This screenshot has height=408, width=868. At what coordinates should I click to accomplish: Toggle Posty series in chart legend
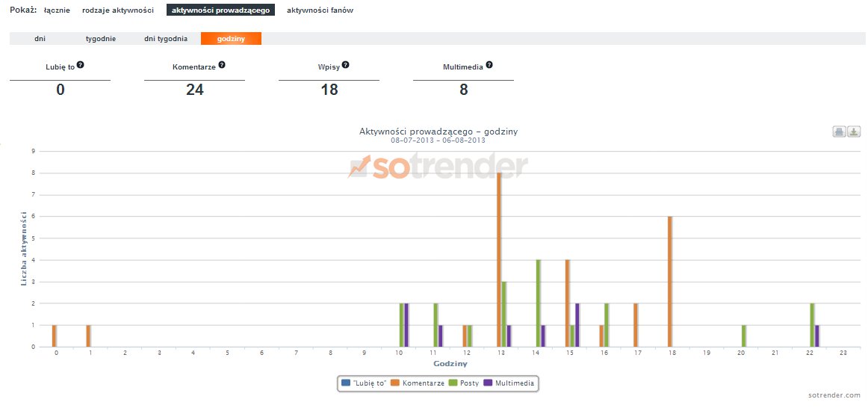click(463, 383)
